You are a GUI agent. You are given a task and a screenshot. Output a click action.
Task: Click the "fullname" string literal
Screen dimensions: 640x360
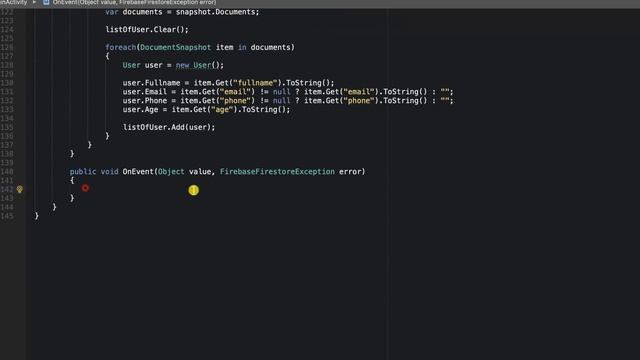(x=255, y=83)
